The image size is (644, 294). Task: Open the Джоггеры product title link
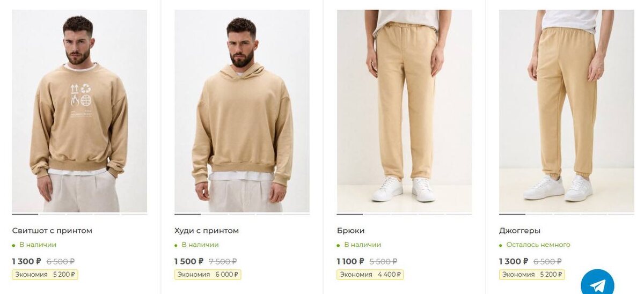(x=519, y=231)
